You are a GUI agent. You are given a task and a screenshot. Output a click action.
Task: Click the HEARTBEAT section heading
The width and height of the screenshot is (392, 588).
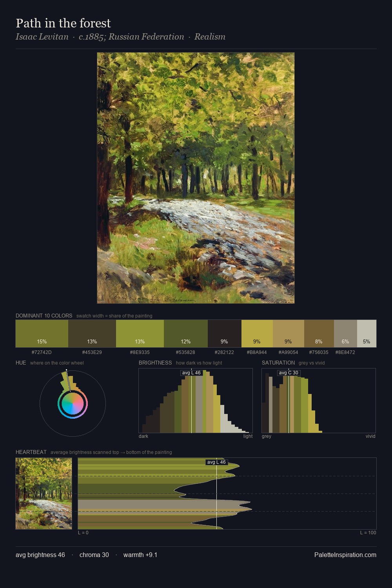[31, 452]
